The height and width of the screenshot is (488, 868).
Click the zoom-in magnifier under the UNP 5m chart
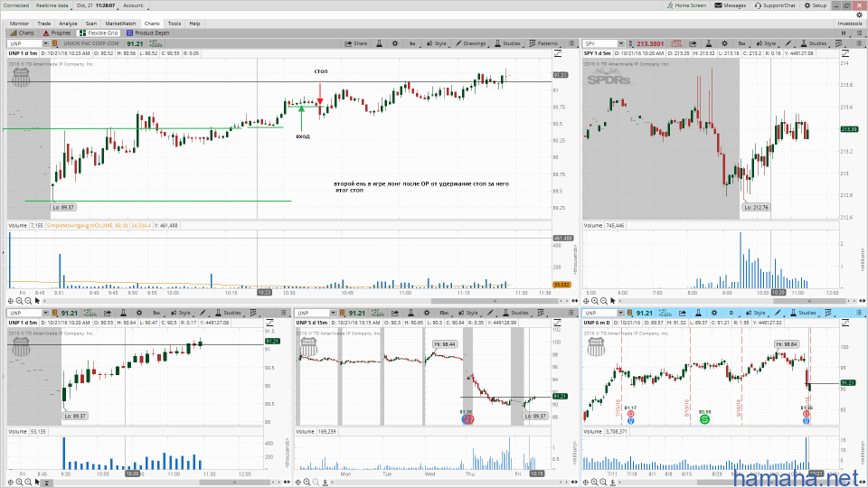click(x=19, y=482)
